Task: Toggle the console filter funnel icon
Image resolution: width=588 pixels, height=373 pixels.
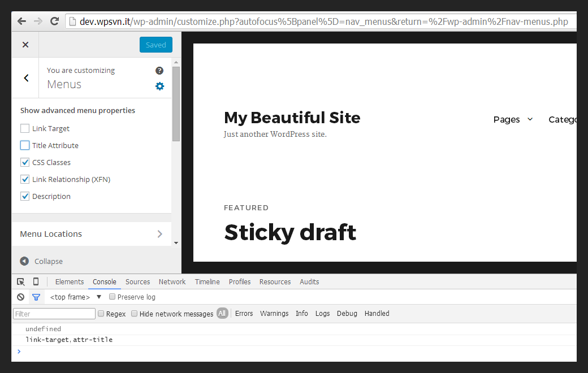Action: (36, 297)
